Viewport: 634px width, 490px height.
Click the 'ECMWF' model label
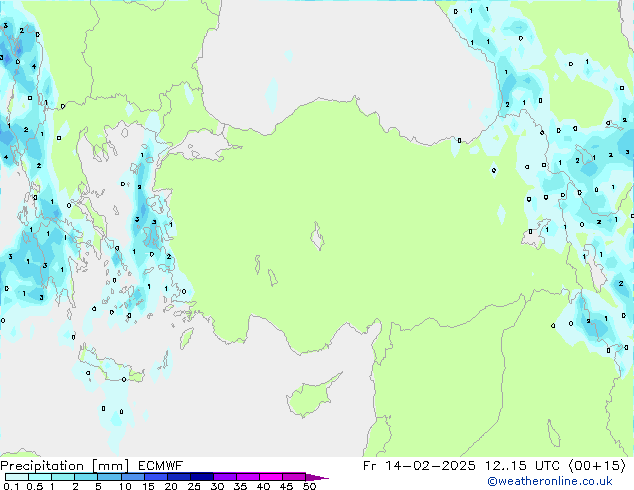point(161,466)
